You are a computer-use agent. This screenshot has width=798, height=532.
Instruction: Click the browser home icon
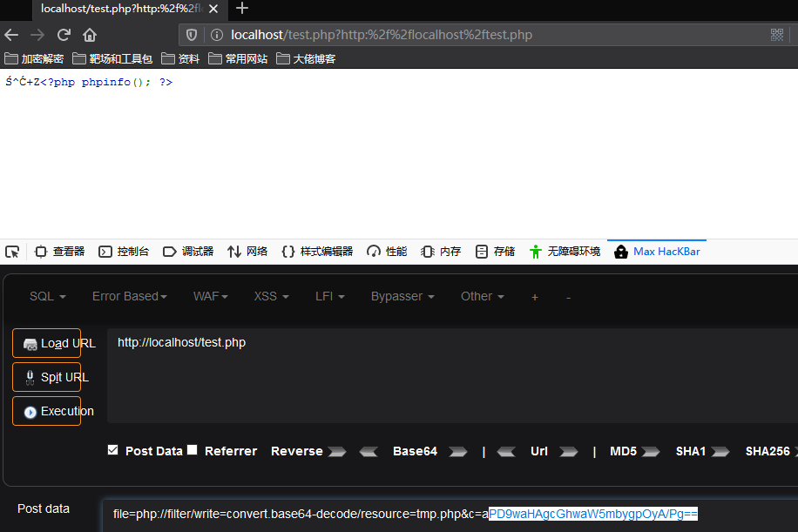click(x=90, y=35)
